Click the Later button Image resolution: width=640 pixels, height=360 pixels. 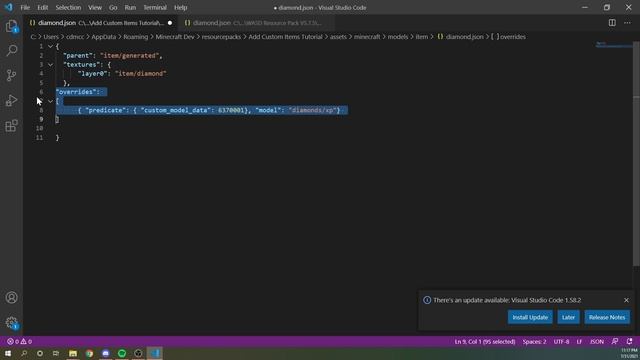pos(568,317)
